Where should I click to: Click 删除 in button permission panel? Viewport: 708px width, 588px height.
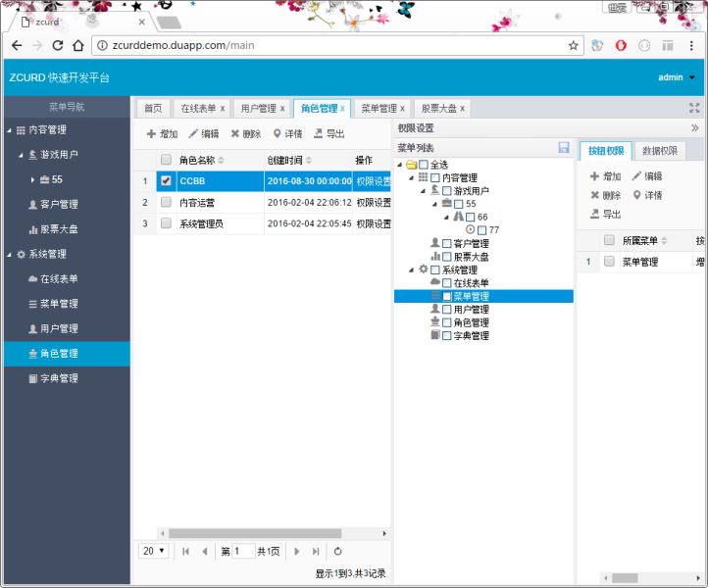(606, 195)
